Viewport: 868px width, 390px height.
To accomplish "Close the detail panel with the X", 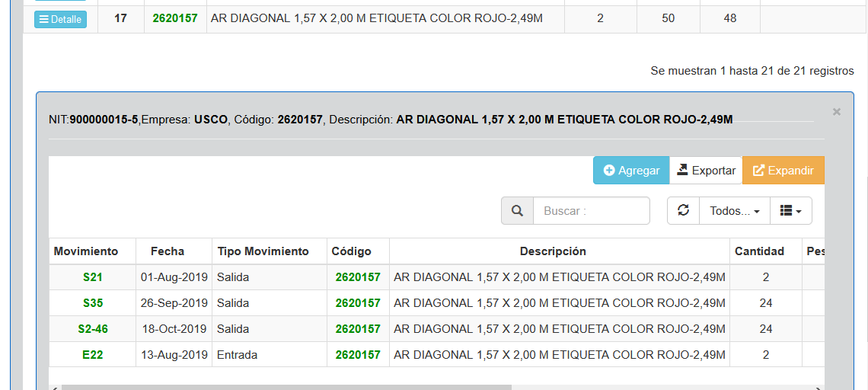I will 836,112.
